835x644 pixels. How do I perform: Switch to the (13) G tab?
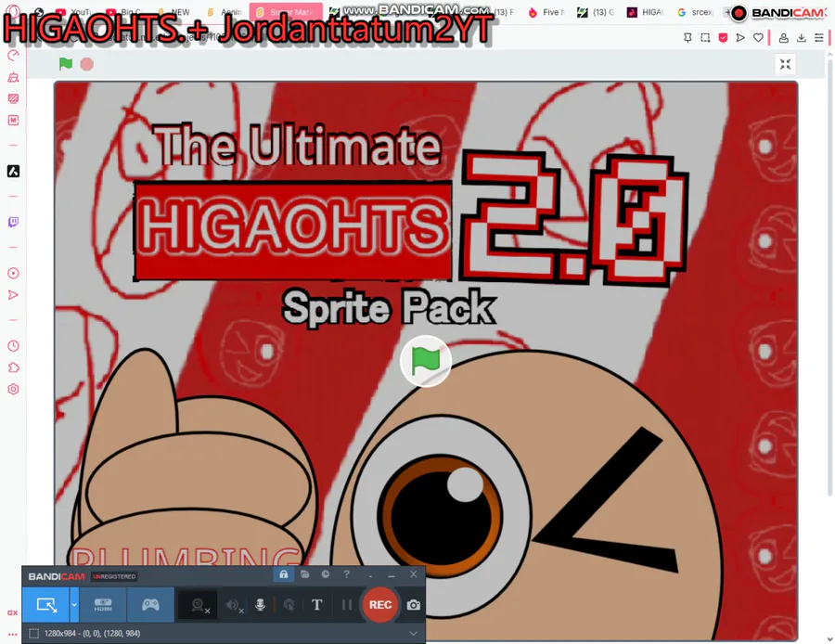pyautogui.click(x=595, y=12)
